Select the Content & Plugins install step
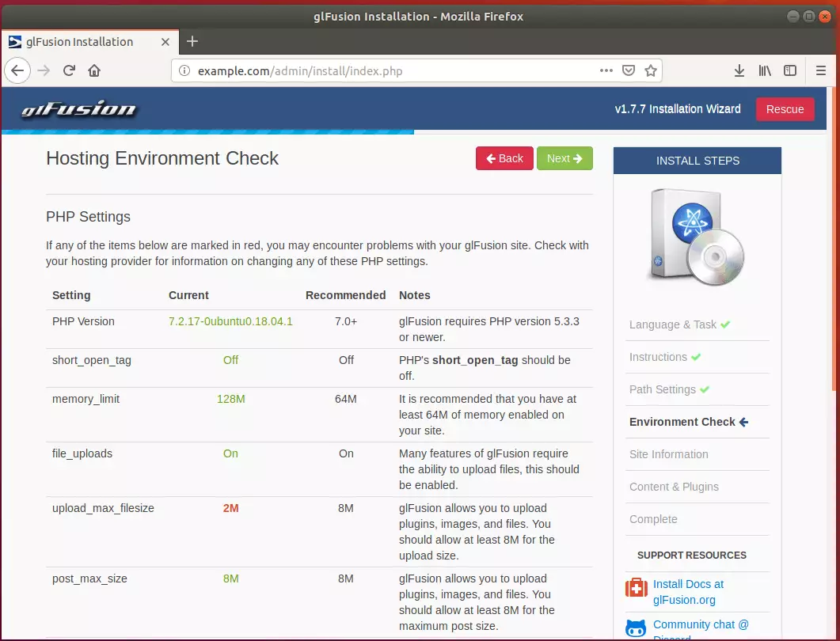Viewport: 840px width, 641px height. tap(674, 487)
